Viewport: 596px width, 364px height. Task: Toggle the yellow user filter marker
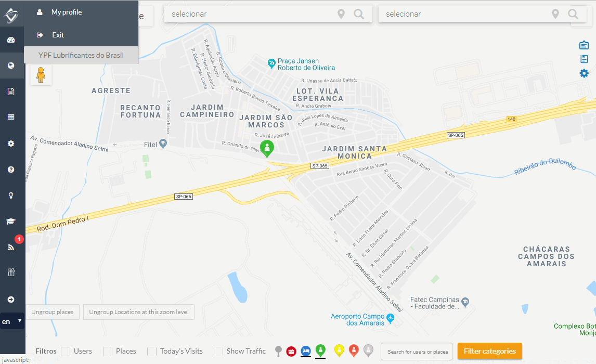coord(339,350)
